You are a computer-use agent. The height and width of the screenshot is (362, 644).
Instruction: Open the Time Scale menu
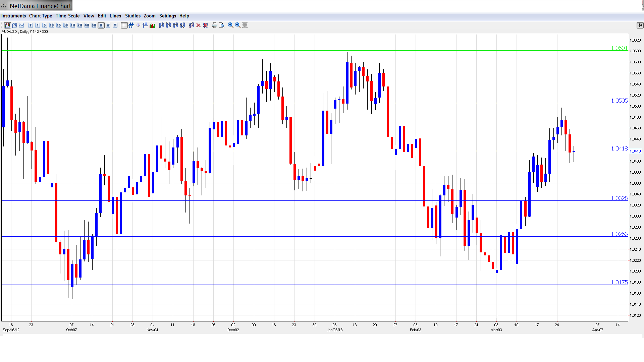tap(67, 16)
